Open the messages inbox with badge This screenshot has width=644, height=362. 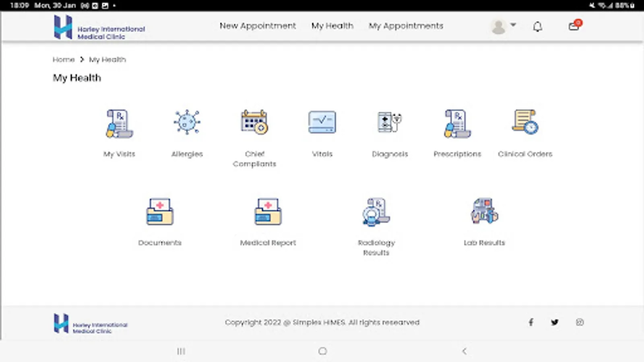[x=574, y=26]
